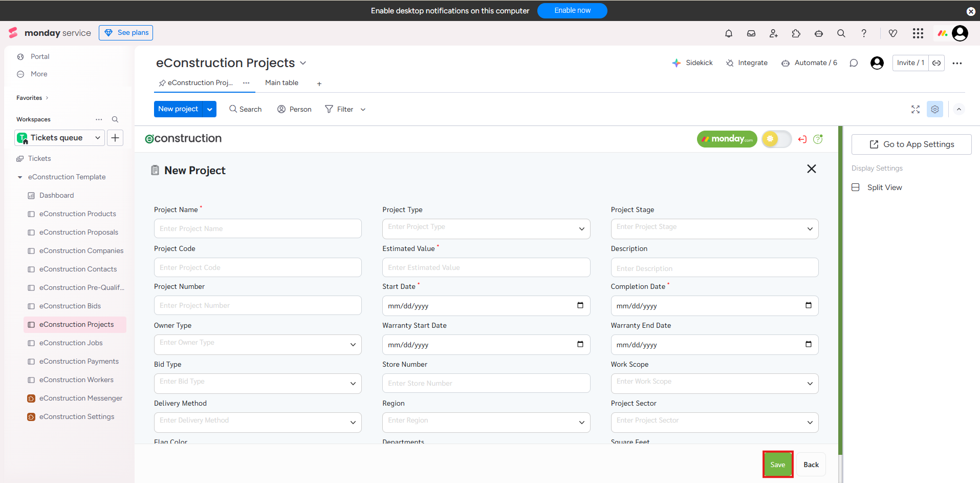Click the invite members icon
Screen dimensions: 980x483
(774, 33)
